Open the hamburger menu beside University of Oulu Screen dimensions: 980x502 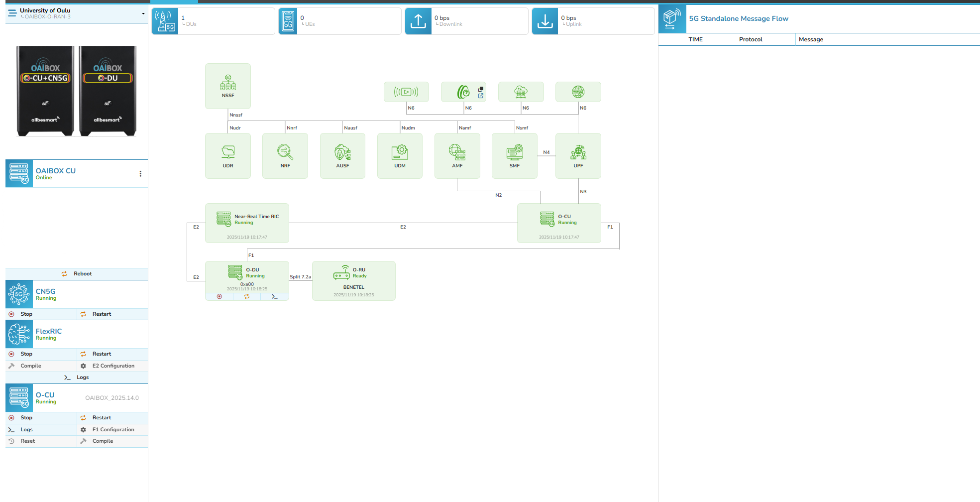tap(12, 13)
